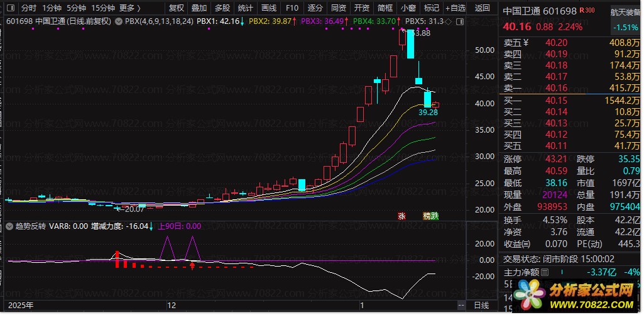Click the 最低 price value 38.16
Viewport: 644px width, 315px height.
tap(557, 183)
